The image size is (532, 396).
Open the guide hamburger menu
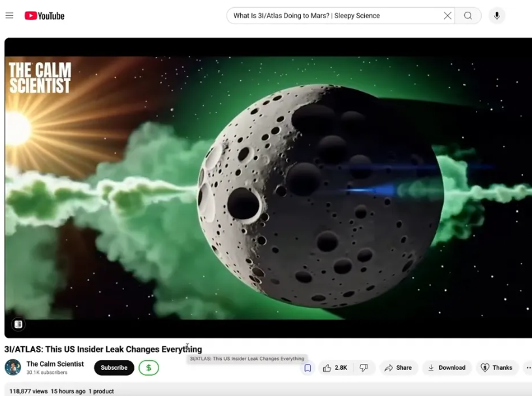9,15
